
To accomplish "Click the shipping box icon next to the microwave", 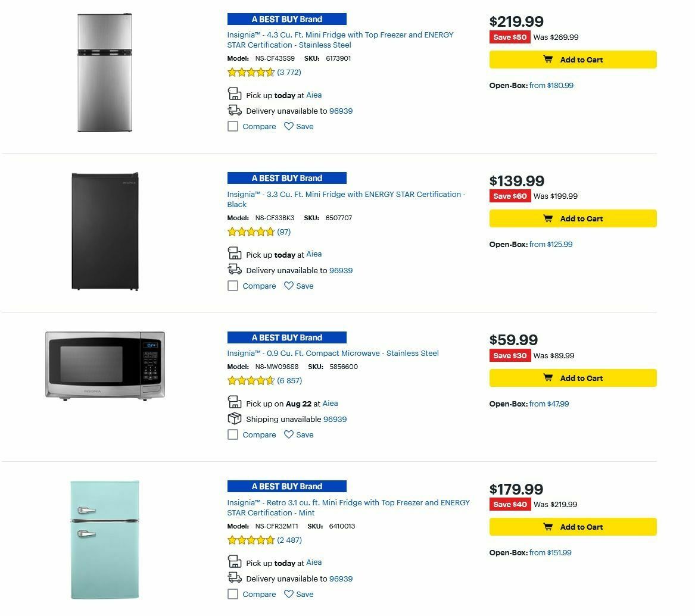I will [233, 418].
